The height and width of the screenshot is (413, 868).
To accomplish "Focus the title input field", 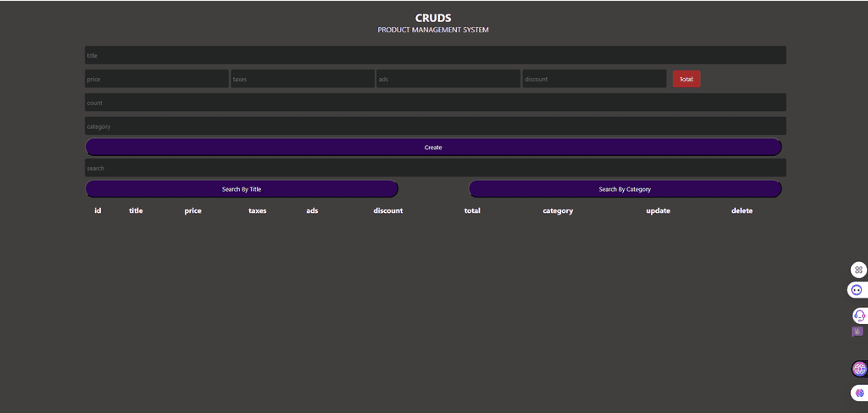I will [x=435, y=55].
